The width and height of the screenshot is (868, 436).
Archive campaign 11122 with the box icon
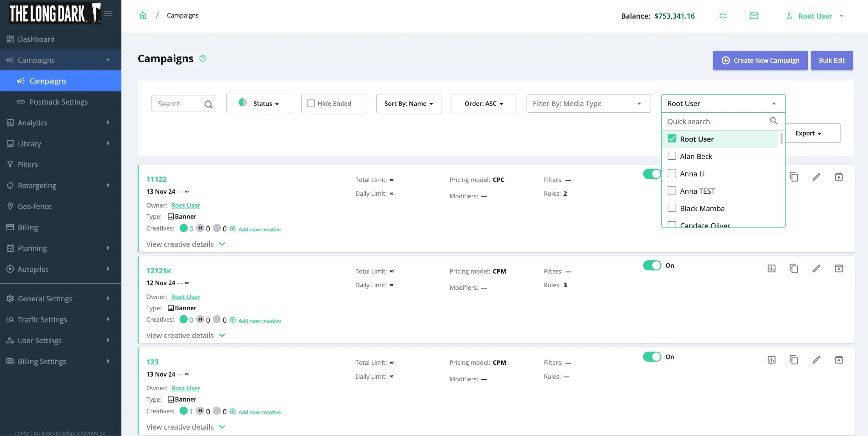839,177
